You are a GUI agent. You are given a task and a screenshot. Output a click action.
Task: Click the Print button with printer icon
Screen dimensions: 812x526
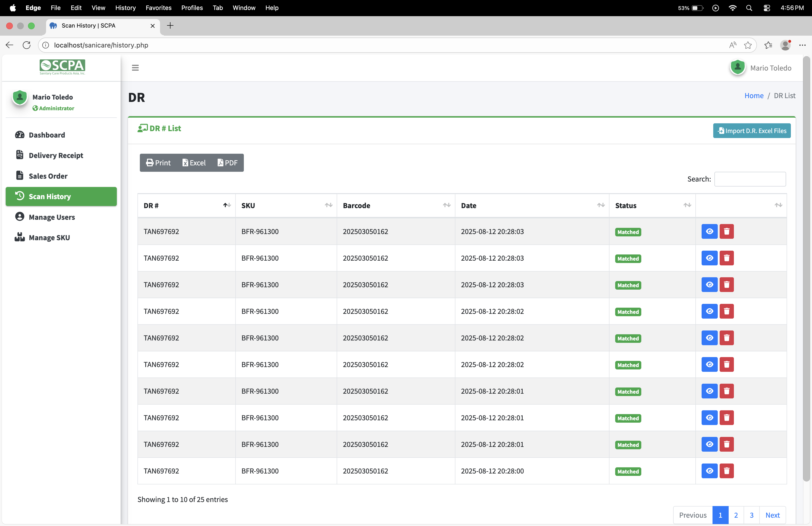[x=158, y=163]
